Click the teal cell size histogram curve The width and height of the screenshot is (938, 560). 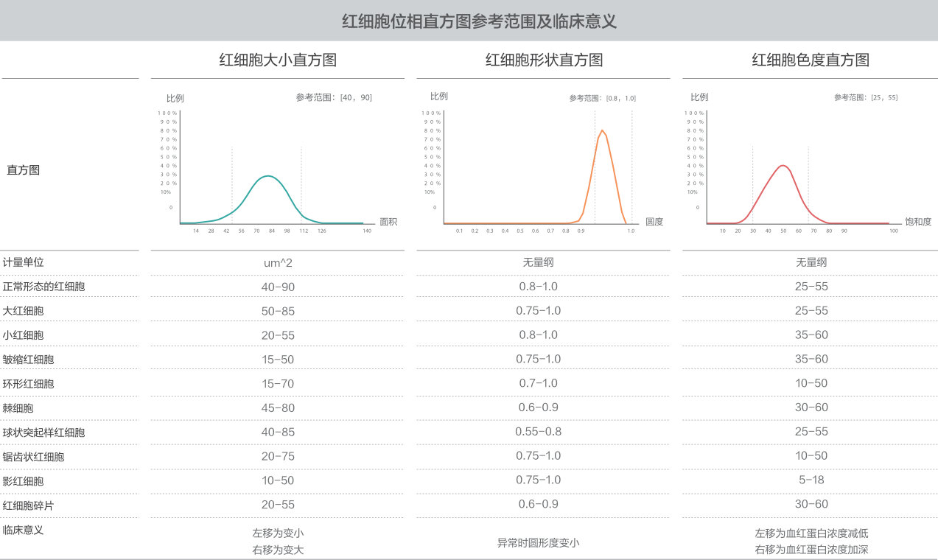[x=270, y=176]
